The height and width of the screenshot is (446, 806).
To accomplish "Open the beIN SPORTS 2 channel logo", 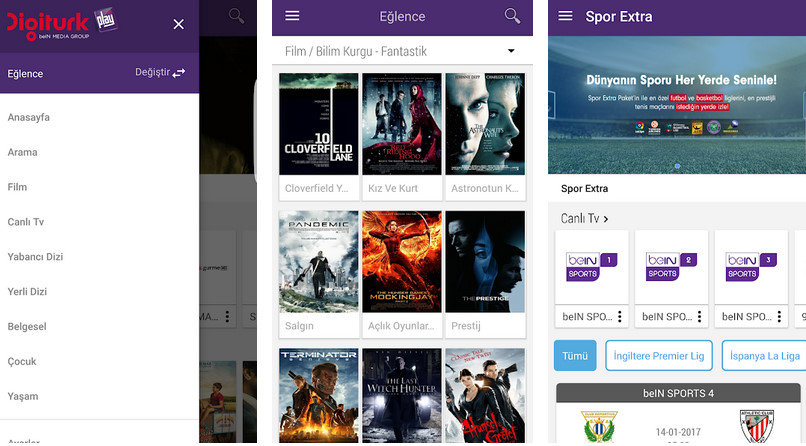I will [671, 267].
